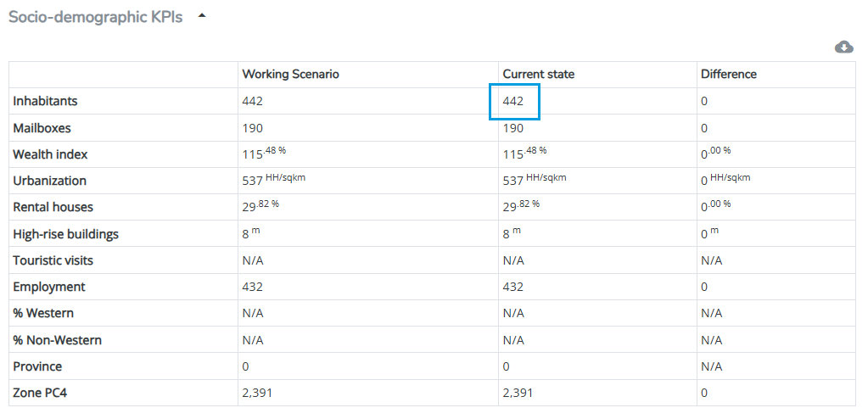Image resolution: width=868 pixels, height=419 pixels.
Task: Click the % Non-Western row label
Action: (57, 340)
